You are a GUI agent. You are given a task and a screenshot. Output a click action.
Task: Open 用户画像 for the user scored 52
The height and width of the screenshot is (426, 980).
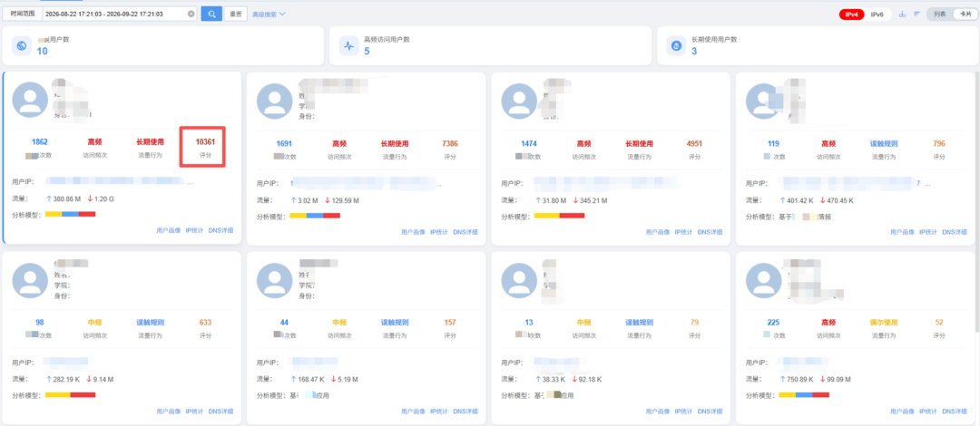(x=903, y=411)
